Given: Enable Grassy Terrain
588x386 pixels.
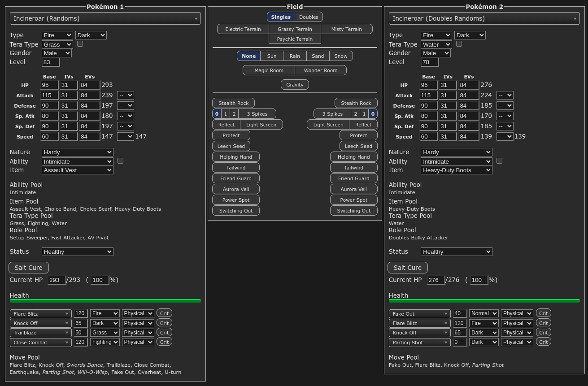Looking at the screenshot, I should point(295,29).
